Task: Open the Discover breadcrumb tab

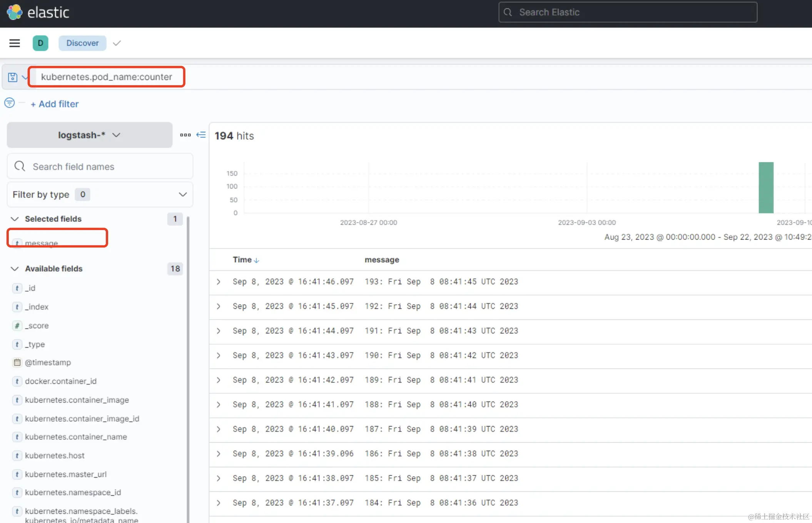Action: coord(82,43)
